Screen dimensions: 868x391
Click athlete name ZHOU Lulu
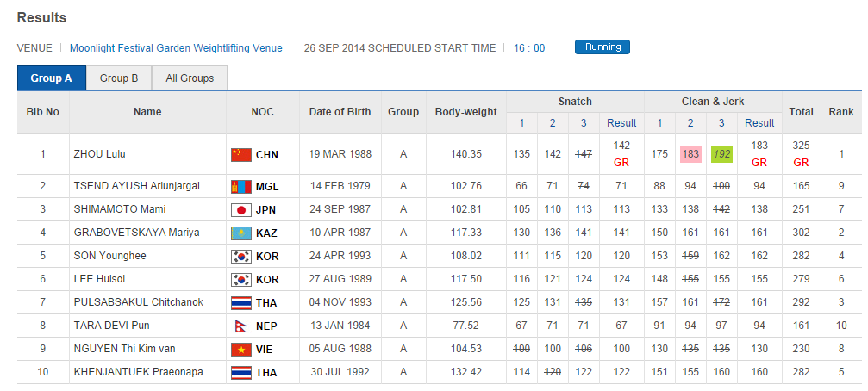pos(97,155)
